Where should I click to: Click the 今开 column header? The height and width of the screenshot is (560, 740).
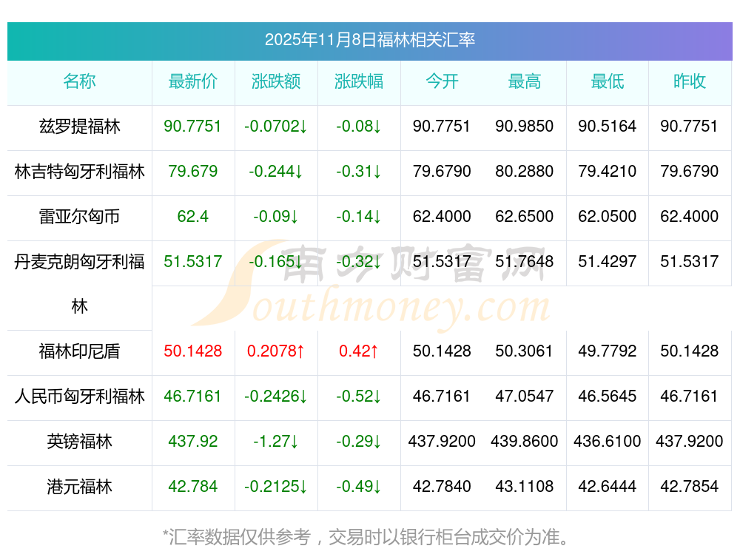coord(442,81)
